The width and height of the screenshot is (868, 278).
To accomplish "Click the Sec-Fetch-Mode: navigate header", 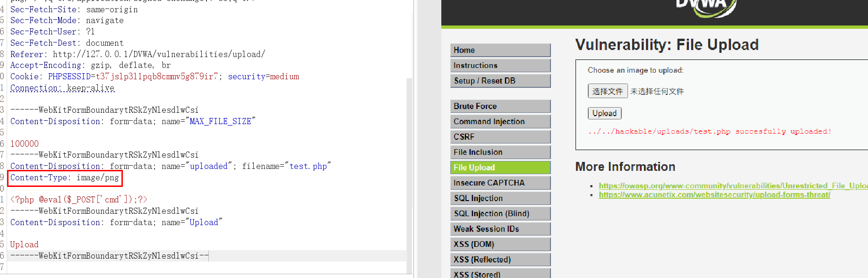I will tap(67, 20).
